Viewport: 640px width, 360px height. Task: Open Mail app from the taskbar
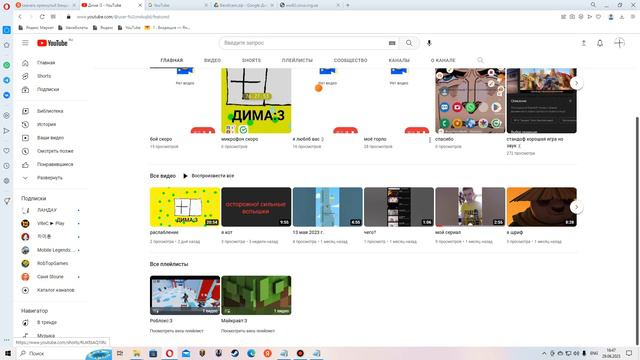(186, 353)
